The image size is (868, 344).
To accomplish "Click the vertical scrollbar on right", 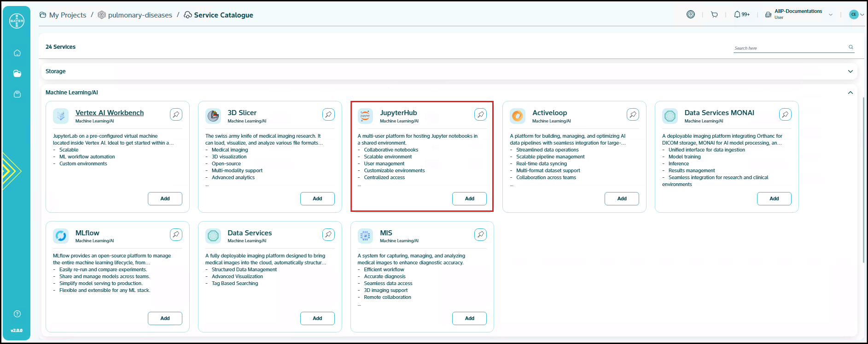I will tap(863, 180).
